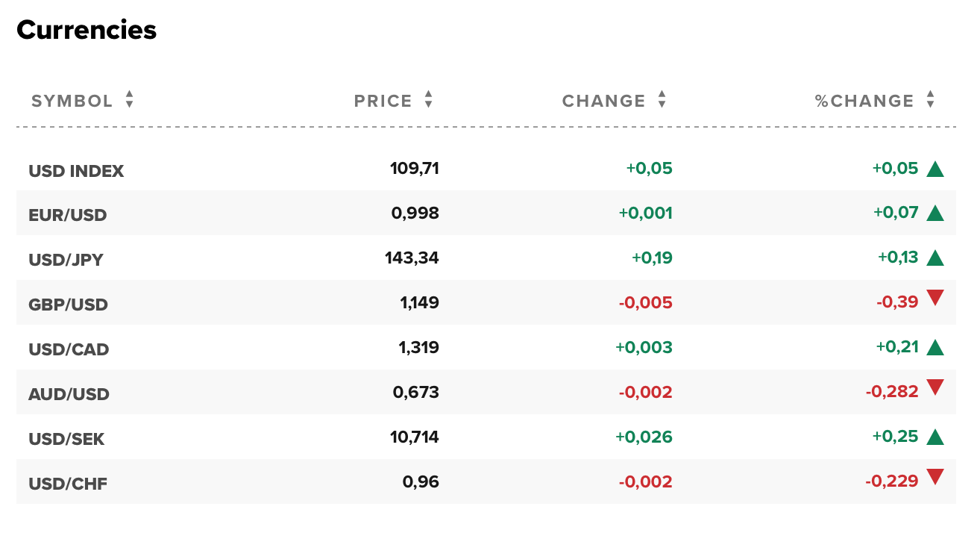Open the EUR/USD symbol link

pyautogui.click(x=68, y=215)
